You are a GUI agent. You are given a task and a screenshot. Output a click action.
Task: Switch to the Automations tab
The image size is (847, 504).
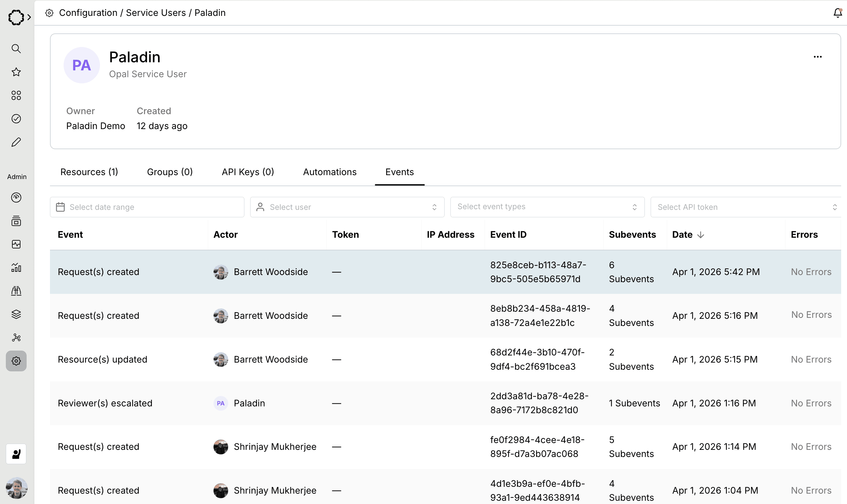330,172
